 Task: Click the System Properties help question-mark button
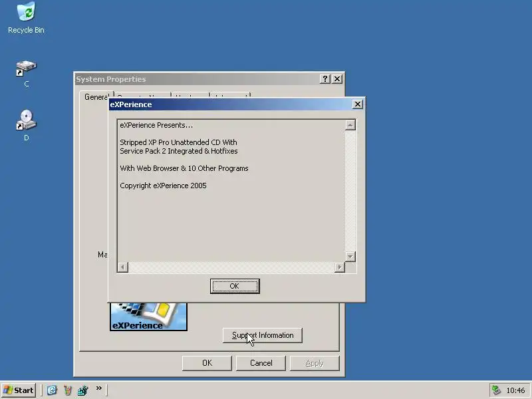click(x=325, y=79)
